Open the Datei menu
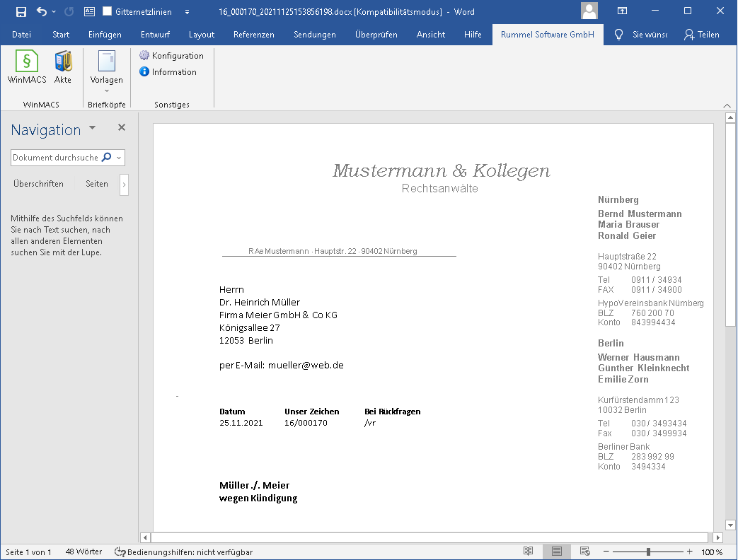738x560 pixels. pos(22,35)
